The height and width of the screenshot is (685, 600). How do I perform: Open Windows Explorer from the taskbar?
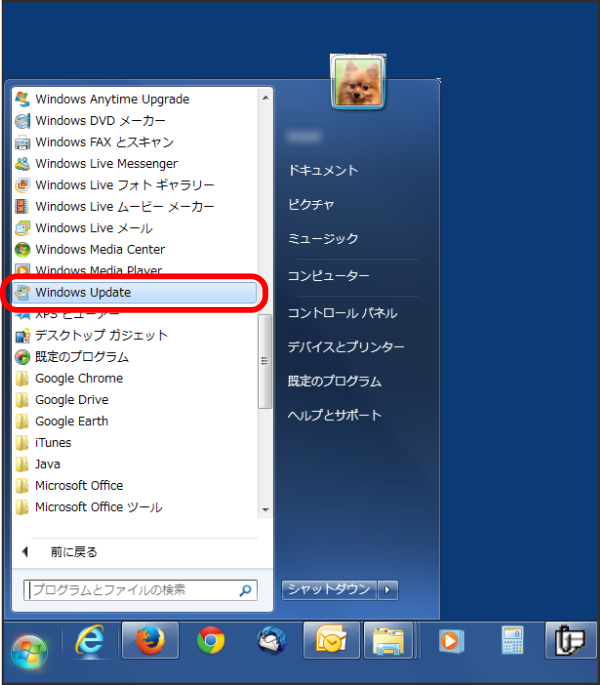click(388, 640)
